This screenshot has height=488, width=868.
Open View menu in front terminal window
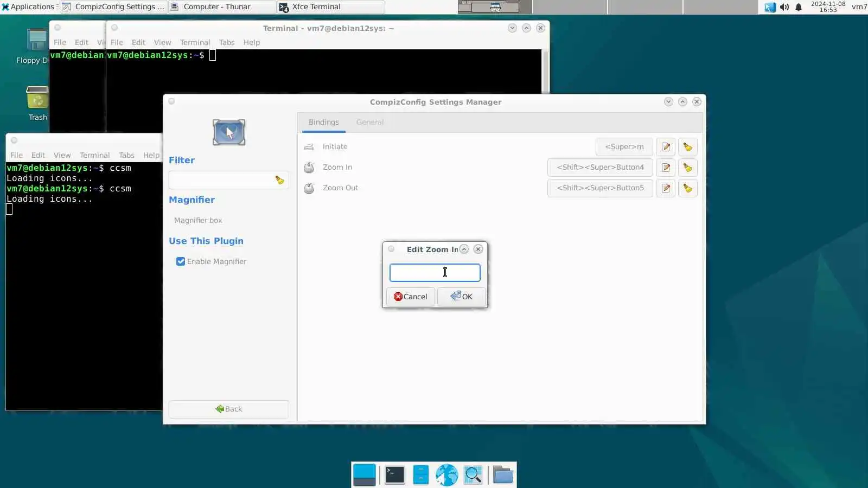tap(162, 42)
